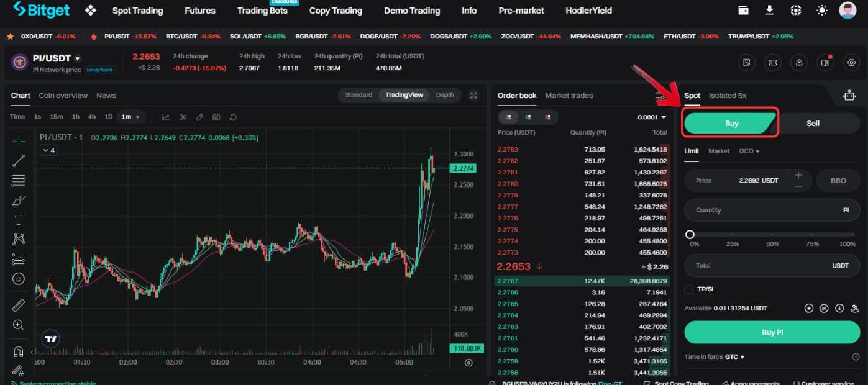
Task: Click the Quantity PI input field
Action: 772,210
